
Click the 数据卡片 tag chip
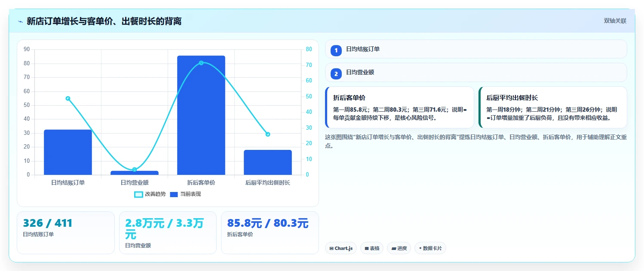(430, 248)
